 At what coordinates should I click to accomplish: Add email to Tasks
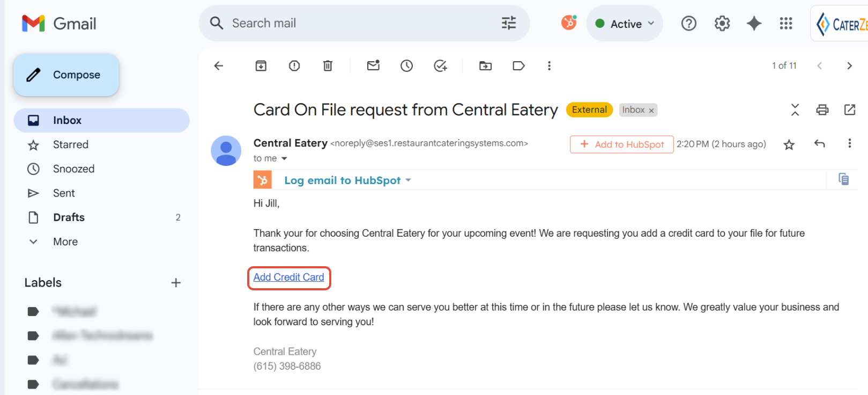441,66
